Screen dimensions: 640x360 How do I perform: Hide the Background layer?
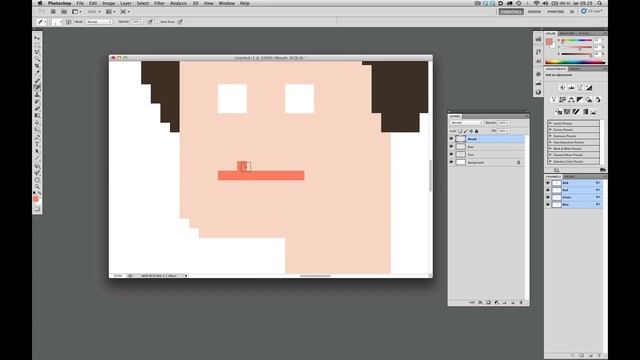(x=451, y=162)
